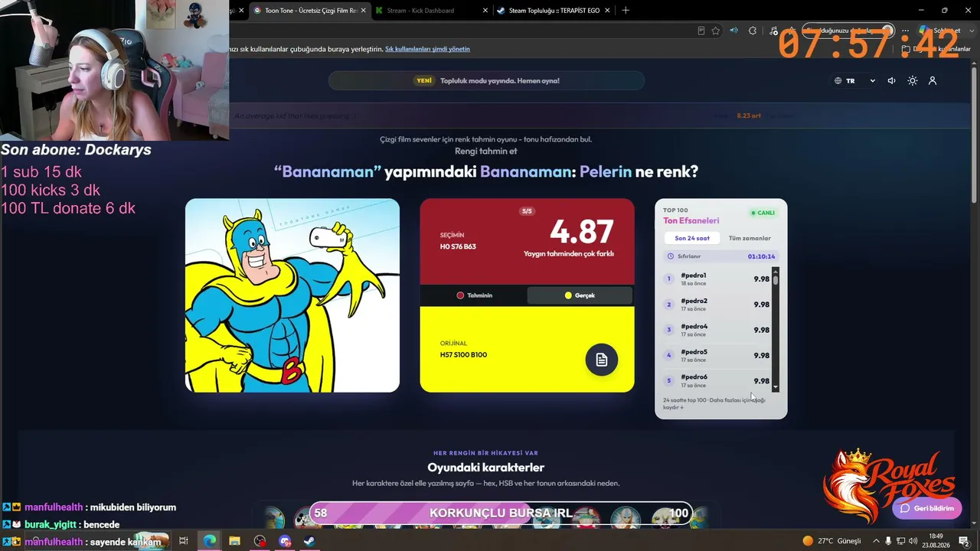
Task: Select the Gerçek color view
Action: (580, 295)
